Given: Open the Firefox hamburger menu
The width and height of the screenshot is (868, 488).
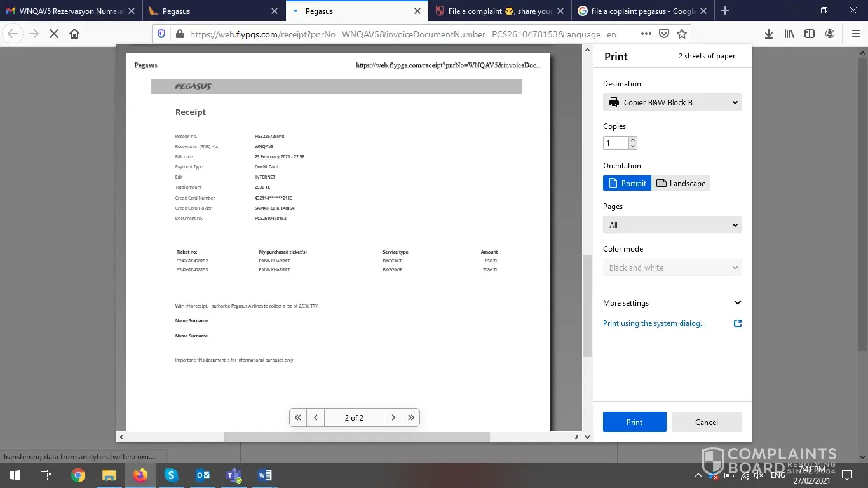Looking at the screenshot, I should (855, 34).
